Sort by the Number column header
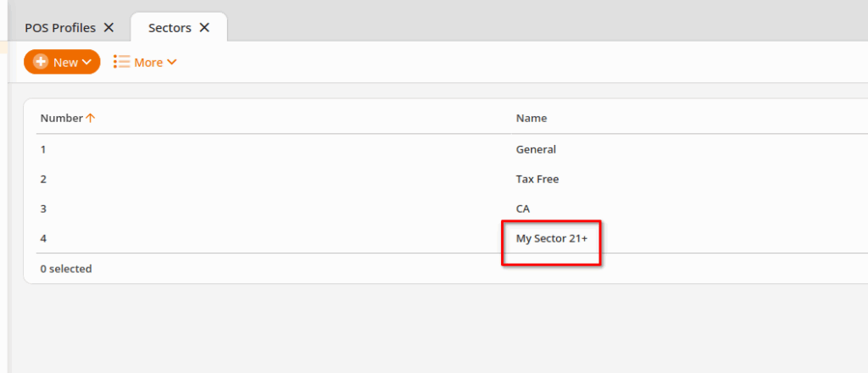 [x=61, y=118]
